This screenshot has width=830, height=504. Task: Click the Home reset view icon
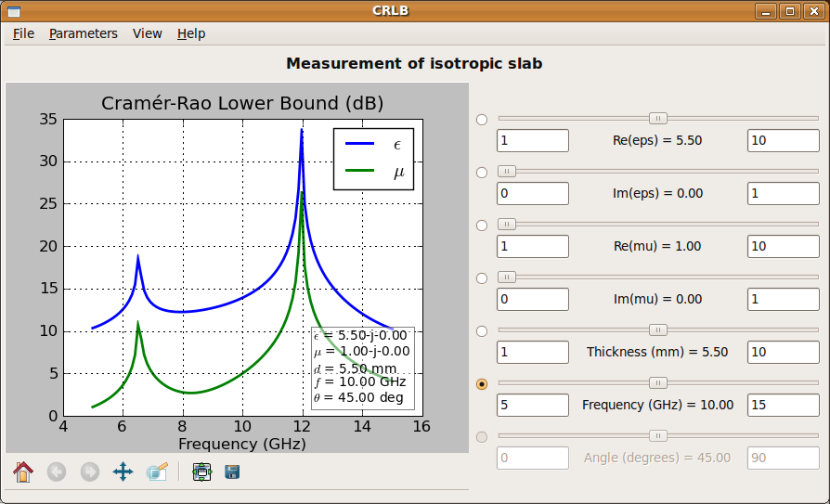tap(23, 472)
